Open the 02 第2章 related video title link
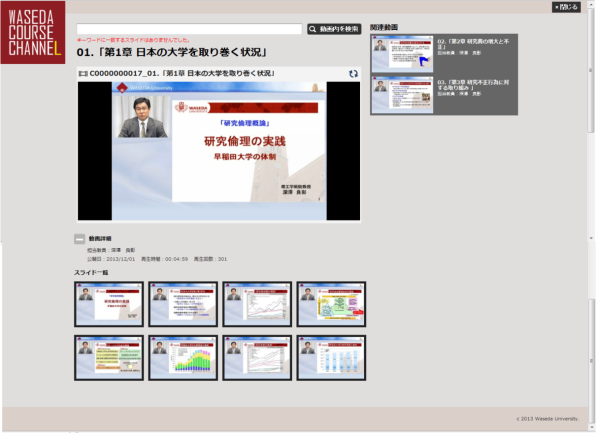 coord(473,44)
